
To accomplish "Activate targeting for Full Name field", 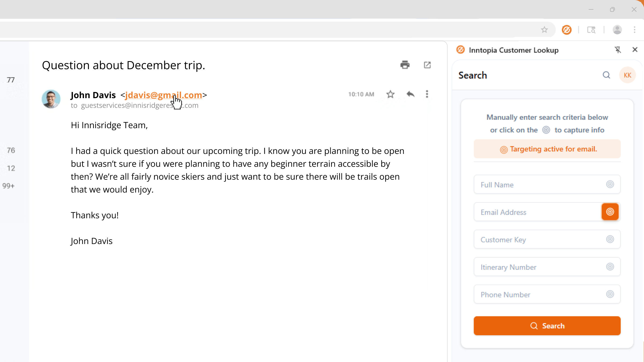I will click(610, 184).
